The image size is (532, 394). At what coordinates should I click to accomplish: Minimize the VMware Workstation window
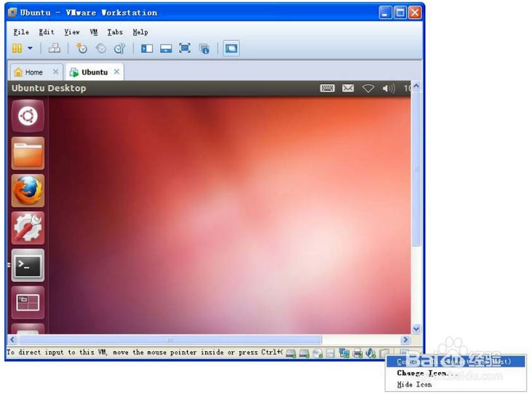pos(385,13)
